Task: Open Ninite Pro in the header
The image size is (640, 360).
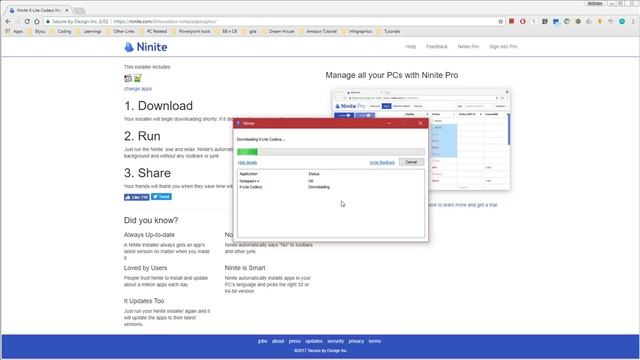Action: coord(468,47)
